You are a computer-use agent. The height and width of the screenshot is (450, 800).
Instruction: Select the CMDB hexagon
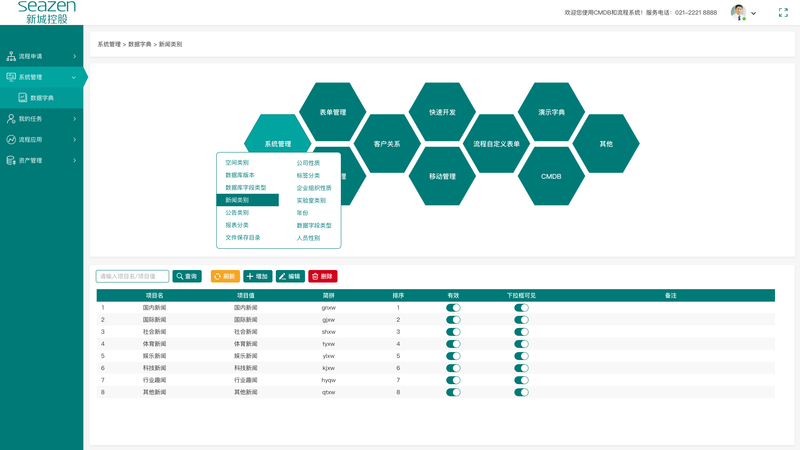[551, 176]
